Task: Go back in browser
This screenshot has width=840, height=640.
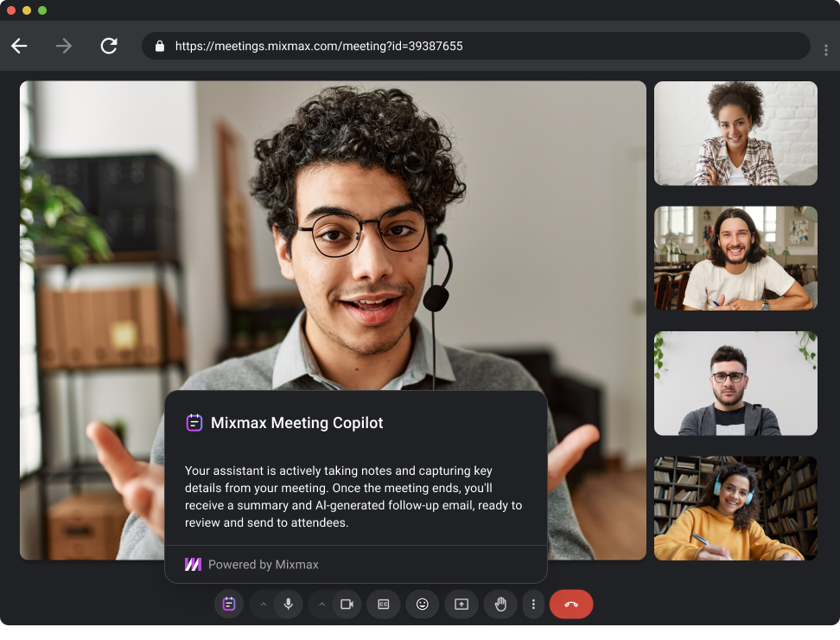Action: tap(19, 46)
